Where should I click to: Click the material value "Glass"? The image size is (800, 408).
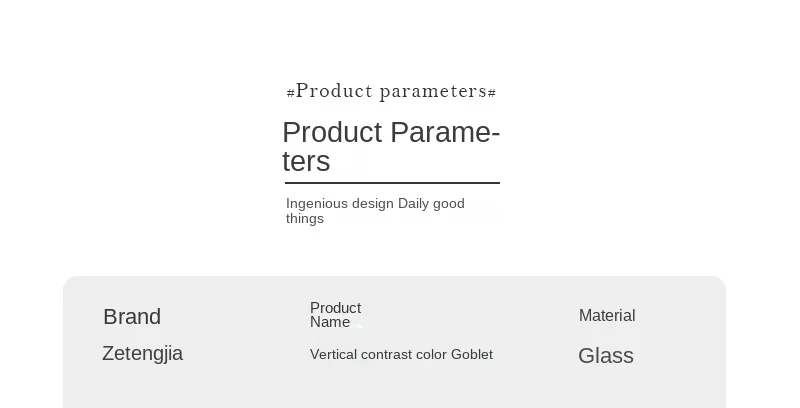point(606,356)
